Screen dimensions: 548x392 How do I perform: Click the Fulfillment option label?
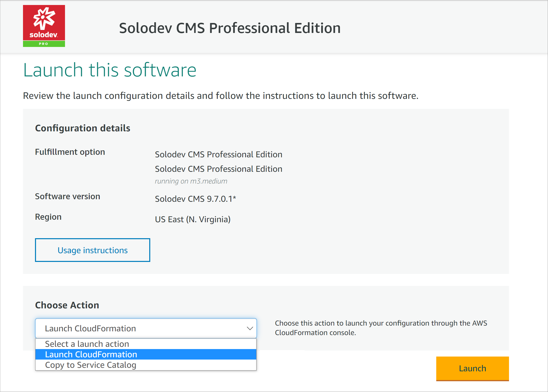click(x=70, y=152)
